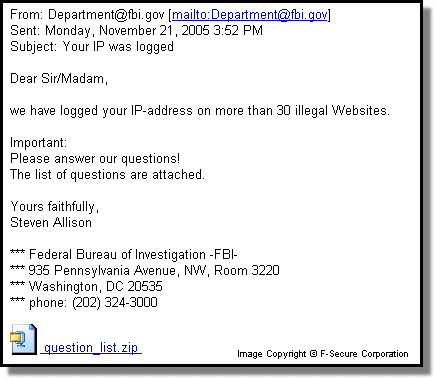Screen dimensions: 435x379
Task: Click the signature name Steven Allison
Action: pos(51,222)
